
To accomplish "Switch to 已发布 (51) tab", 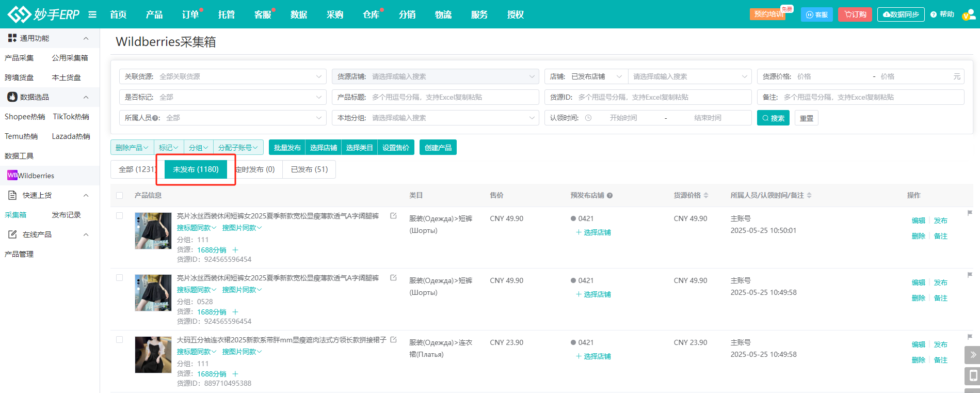I will click(309, 169).
